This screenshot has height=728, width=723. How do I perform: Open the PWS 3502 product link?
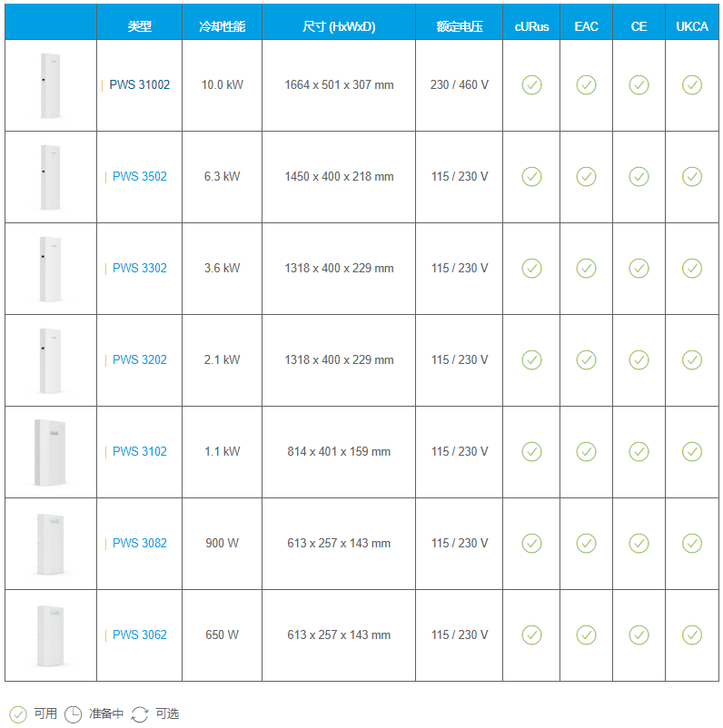tap(139, 177)
